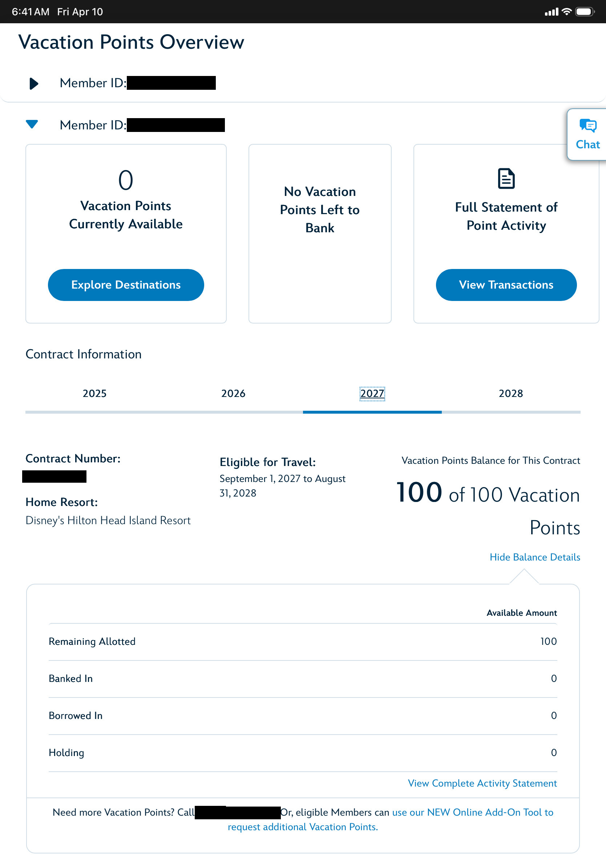Click the View Transactions button
This screenshot has width=606, height=868.
pos(506,285)
